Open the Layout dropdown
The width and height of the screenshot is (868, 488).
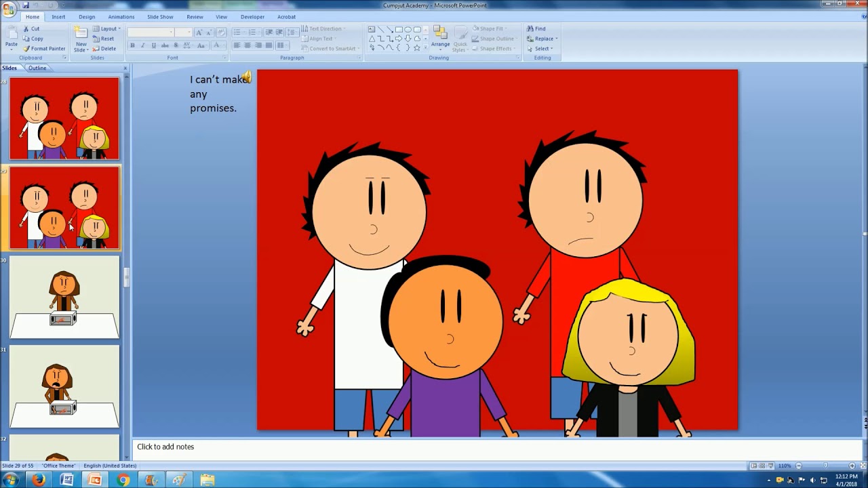click(106, 28)
